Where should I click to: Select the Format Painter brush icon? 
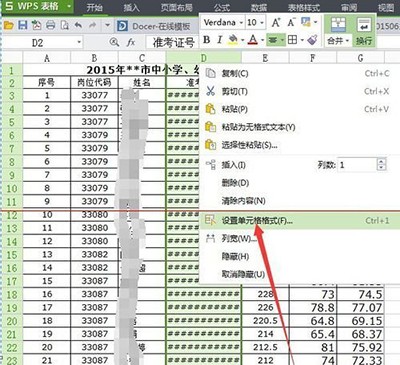[x=312, y=40]
